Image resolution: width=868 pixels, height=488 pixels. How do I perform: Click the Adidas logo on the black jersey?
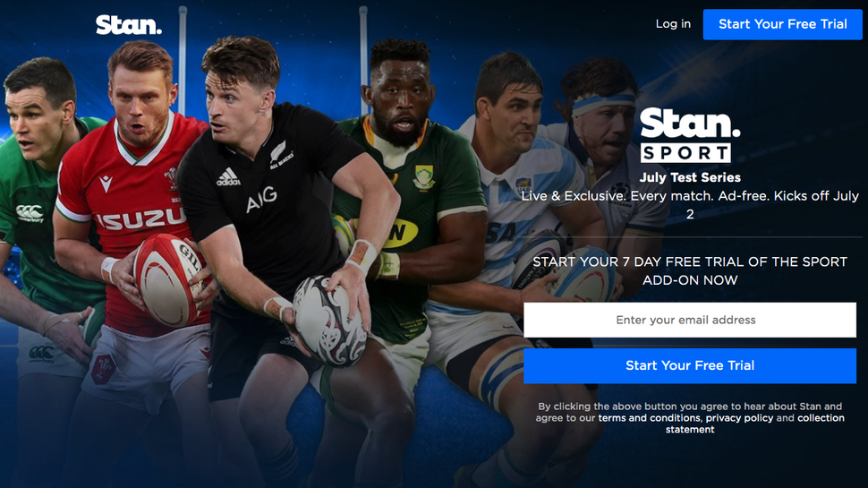[x=228, y=177]
